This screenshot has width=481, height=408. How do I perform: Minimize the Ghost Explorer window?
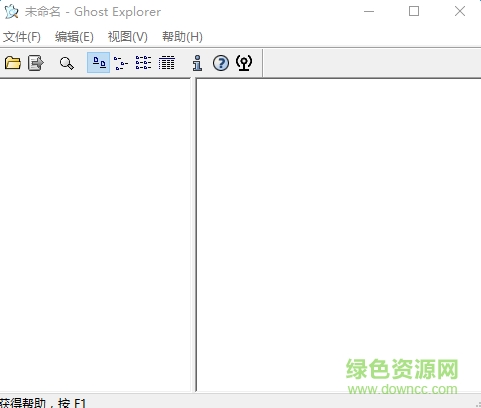[369, 12]
